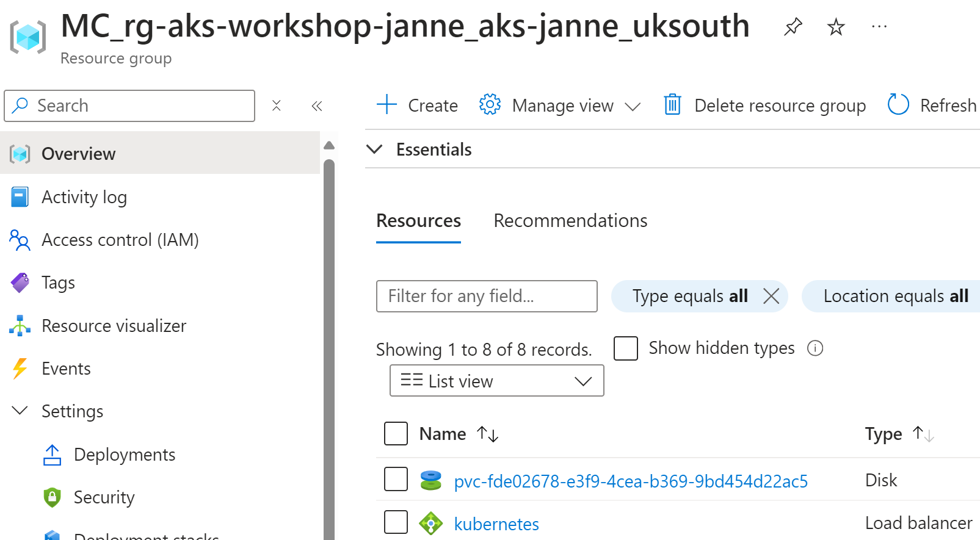Check the kubernetes load balancer checkbox

click(396, 522)
